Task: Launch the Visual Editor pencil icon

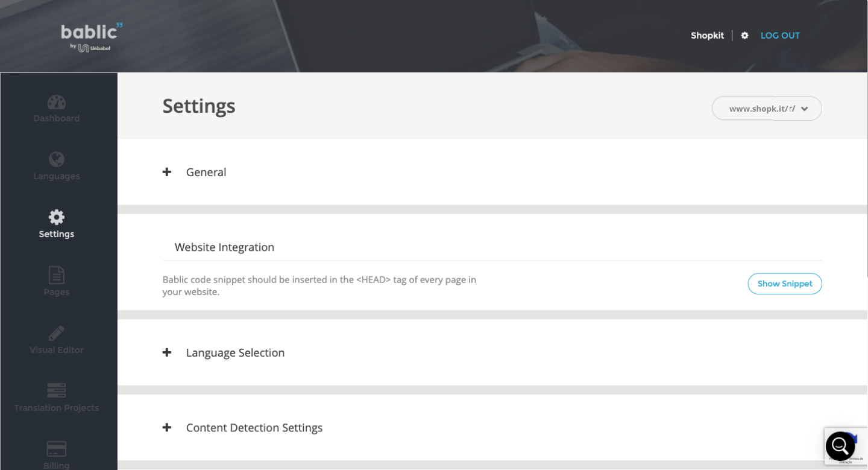Action: point(57,333)
